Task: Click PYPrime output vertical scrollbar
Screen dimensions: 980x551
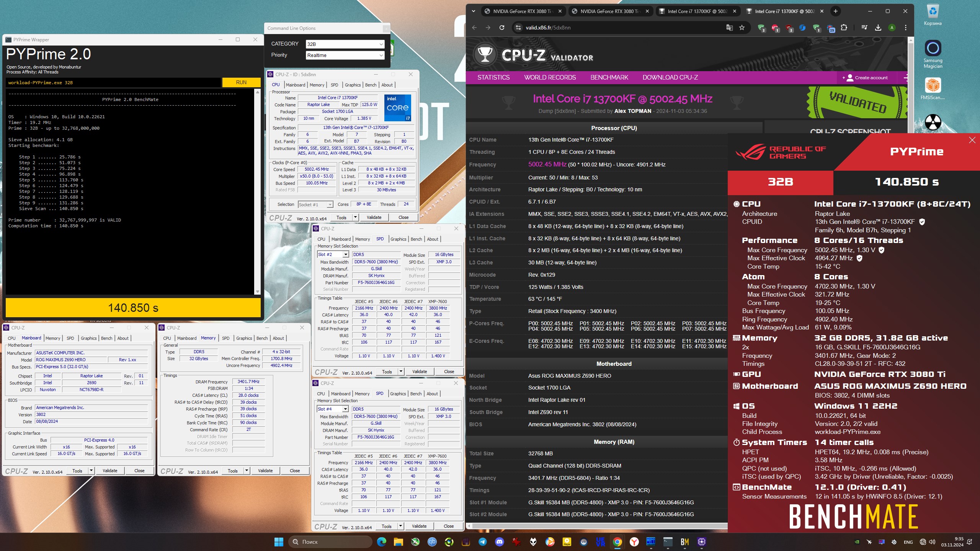Action: coord(257,191)
